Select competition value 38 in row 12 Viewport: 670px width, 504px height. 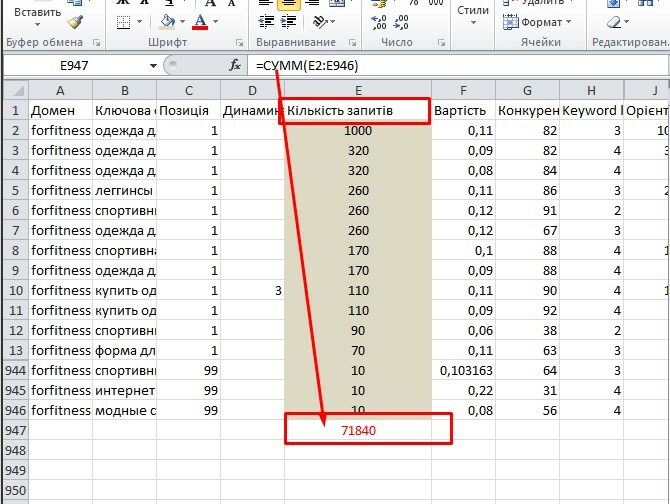[527, 330]
